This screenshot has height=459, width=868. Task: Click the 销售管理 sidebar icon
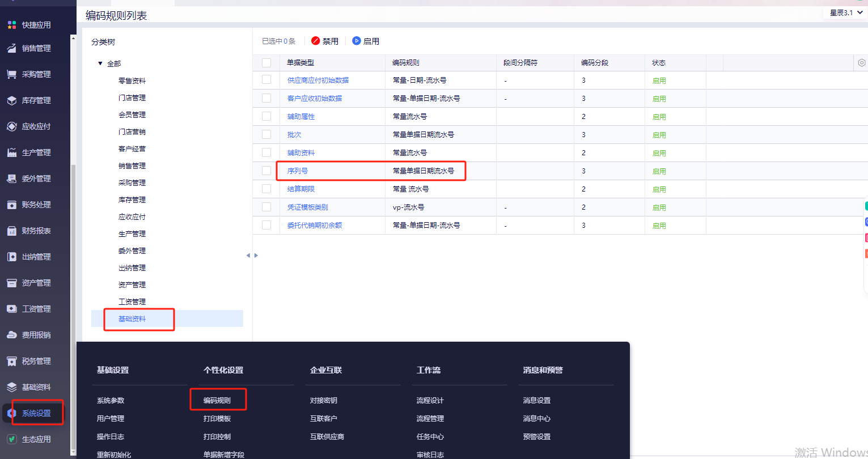(11, 48)
